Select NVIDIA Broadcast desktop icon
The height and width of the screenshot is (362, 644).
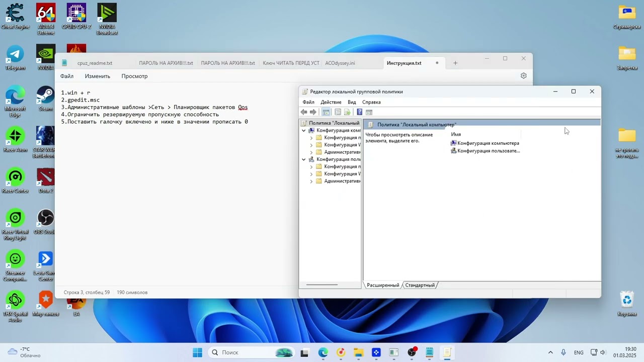click(107, 19)
